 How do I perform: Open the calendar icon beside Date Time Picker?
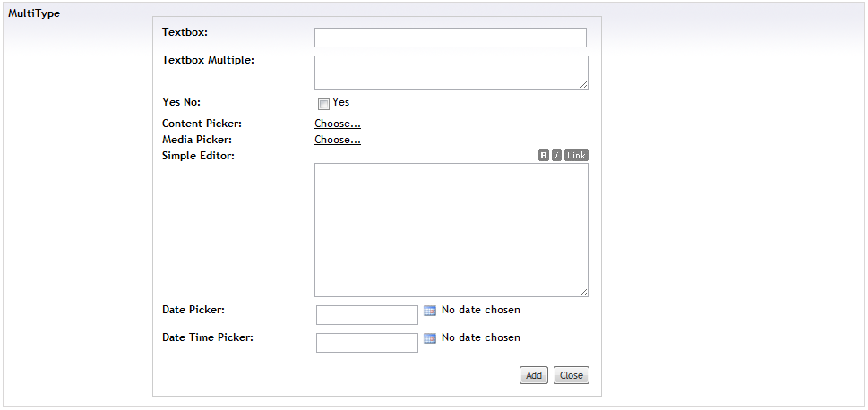(x=430, y=338)
